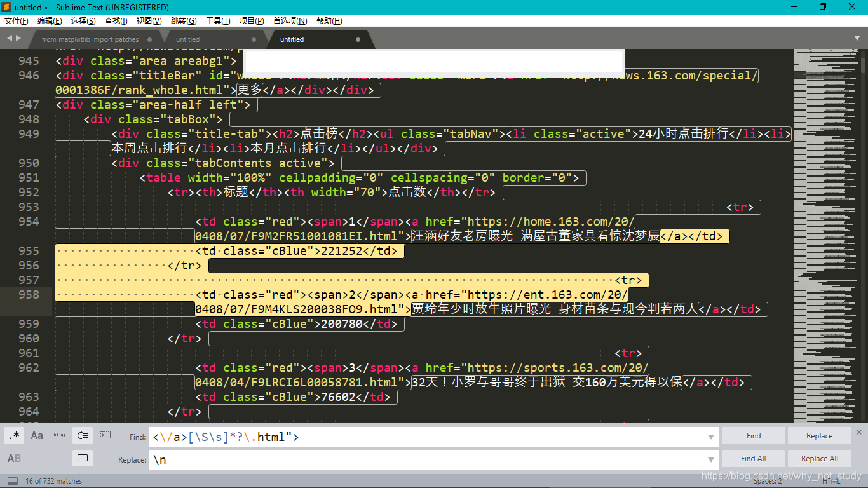Open the 查找(I) menu
This screenshot has height=488, width=868.
pos(116,21)
